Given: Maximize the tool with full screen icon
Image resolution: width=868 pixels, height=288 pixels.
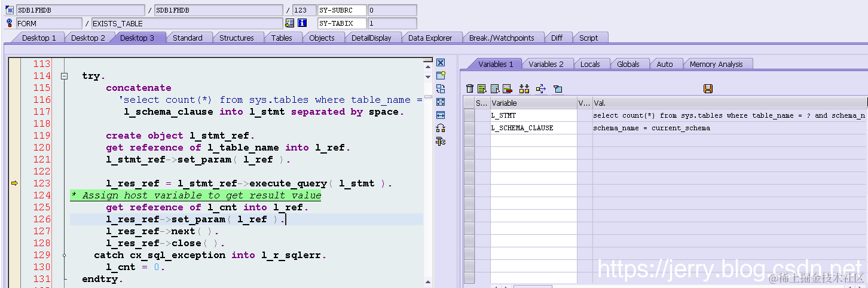Looking at the screenshot, I should point(441,102).
